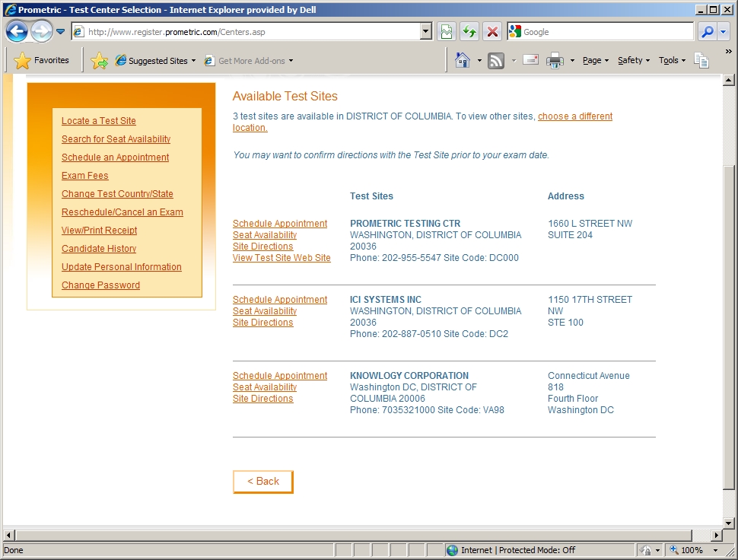The height and width of the screenshot is (560, 738).
Task: Click Update Personal Information link
Action: tap(122, 267)
